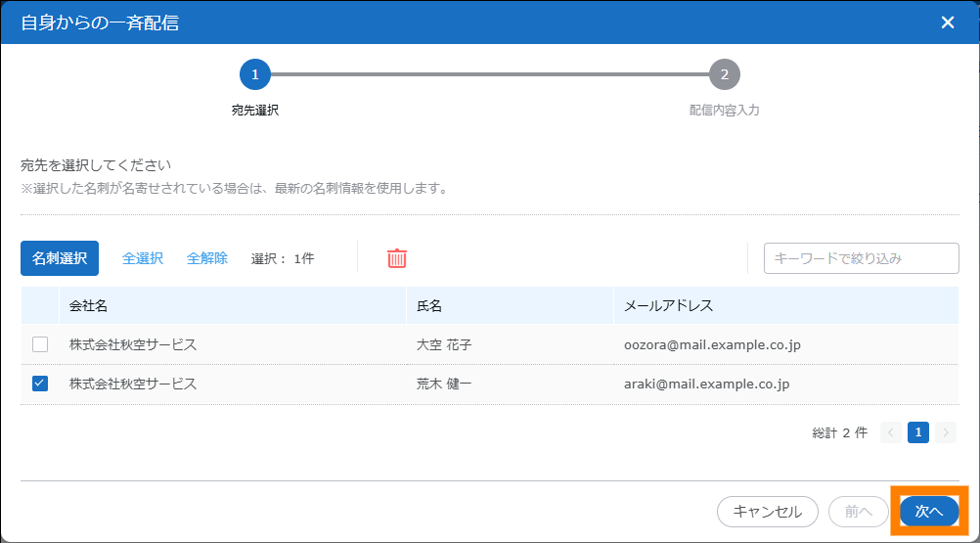Click the 氏名 column header
This screenshot has height=543, width=980.
click(429, 305)
